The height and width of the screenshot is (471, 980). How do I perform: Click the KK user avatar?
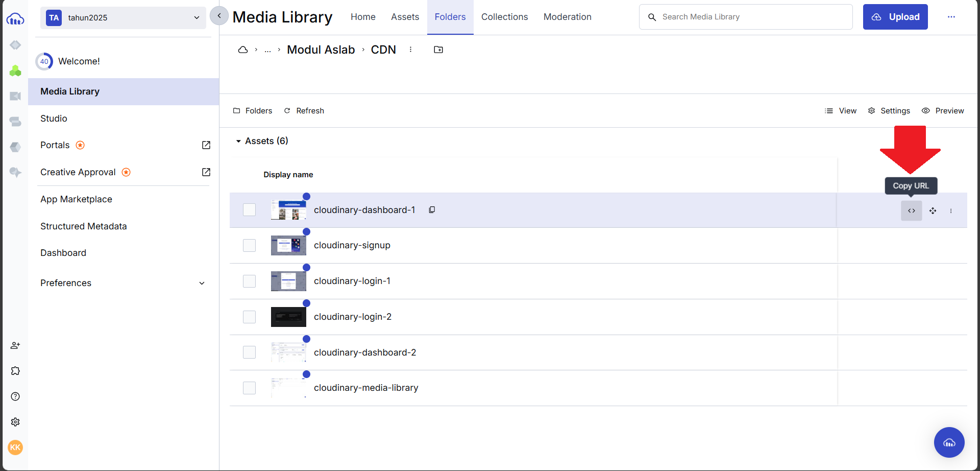[15, 448]
